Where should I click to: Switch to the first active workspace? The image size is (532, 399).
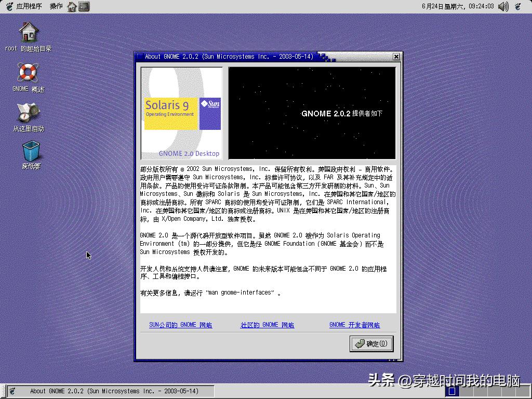pos(451,391)
